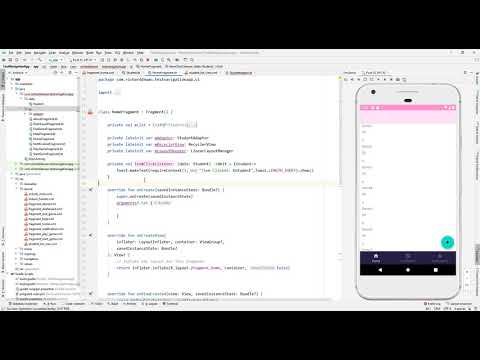Expand the mipmap folder in project tree
480x360 pixels.
point(17,254)
